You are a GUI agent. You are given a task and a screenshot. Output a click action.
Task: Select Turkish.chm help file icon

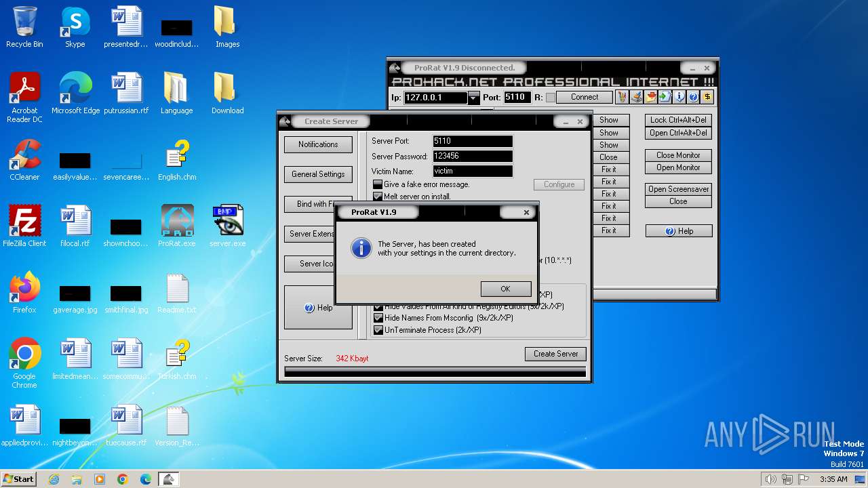[x=177, y=359]
